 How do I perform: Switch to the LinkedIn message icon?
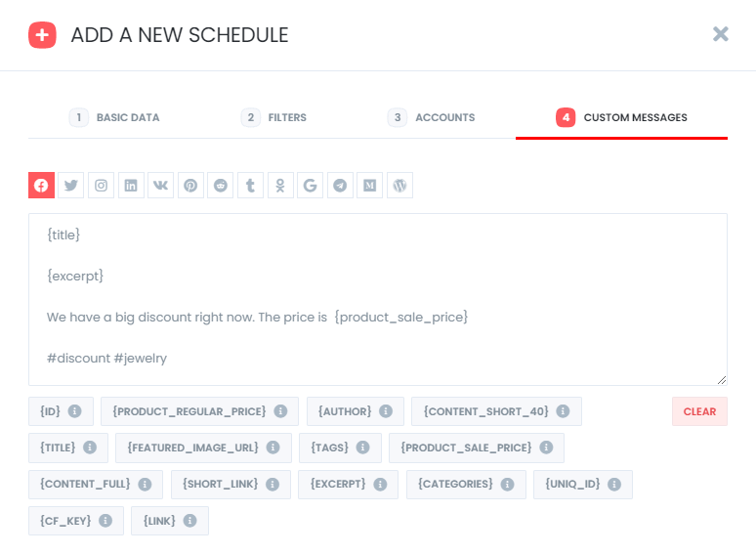click(131, 185)
